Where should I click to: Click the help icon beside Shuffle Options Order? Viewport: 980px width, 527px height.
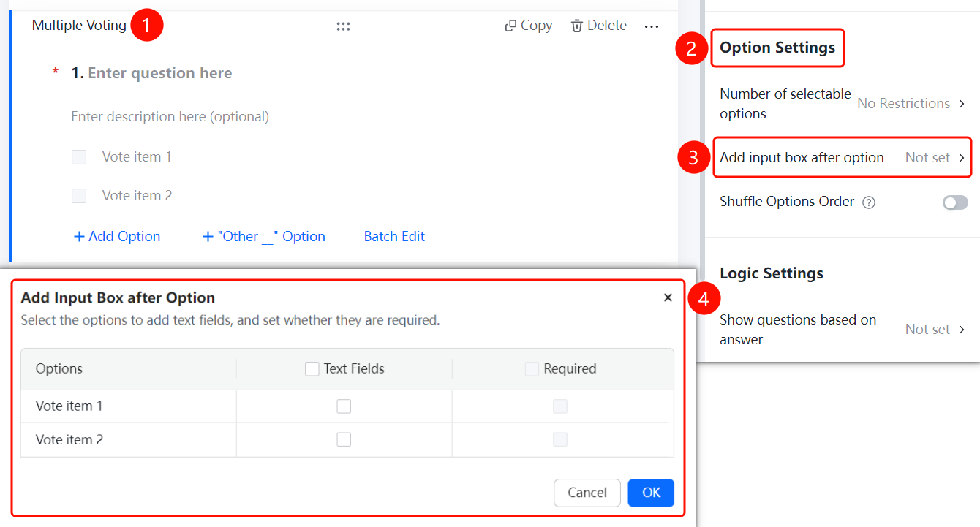point(869,202)
